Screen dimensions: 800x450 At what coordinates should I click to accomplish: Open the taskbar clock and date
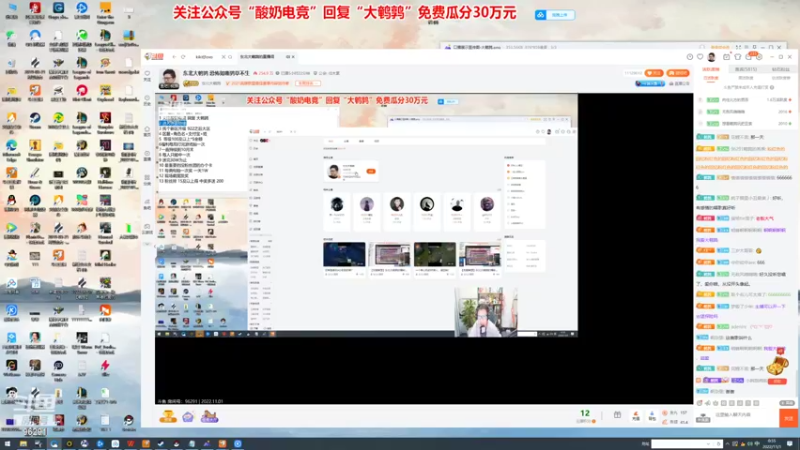tap(771, 444)
